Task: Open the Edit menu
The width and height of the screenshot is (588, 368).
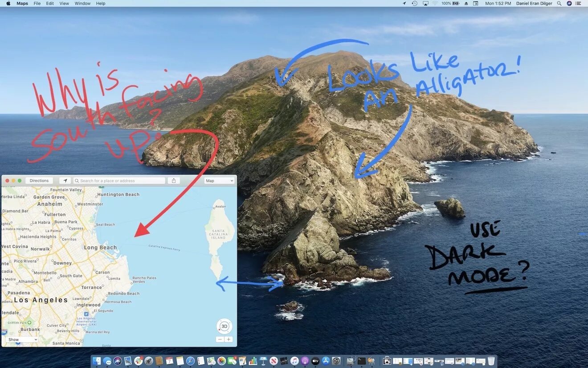Action: click(x=50, y=3)
